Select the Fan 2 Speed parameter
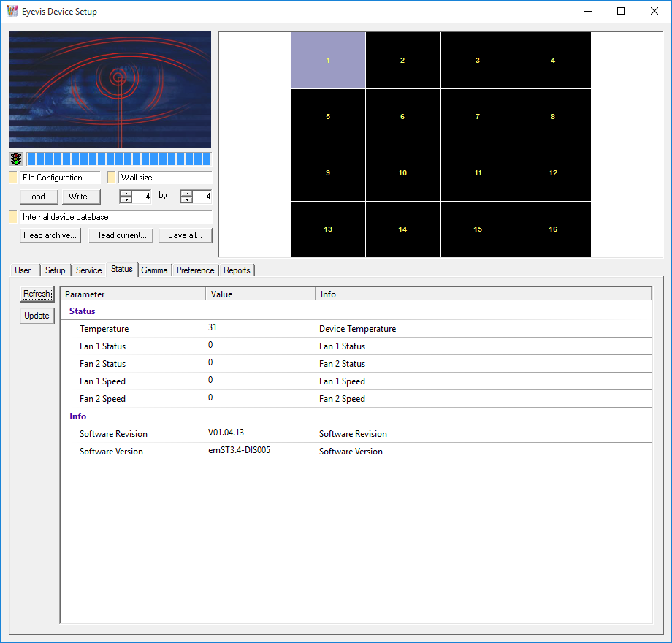 (x=356, y=399)
